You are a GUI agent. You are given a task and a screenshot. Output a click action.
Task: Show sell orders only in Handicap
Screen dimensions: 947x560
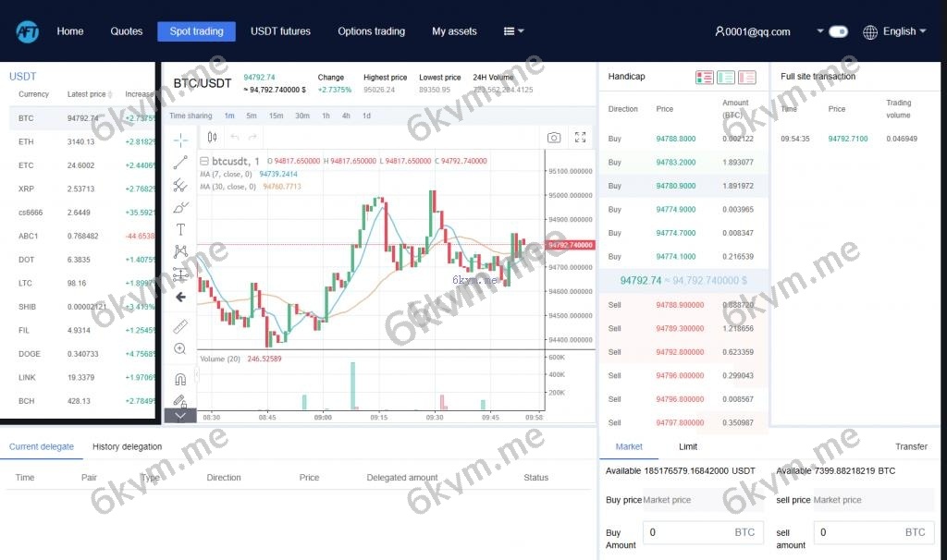click(747, 78)
